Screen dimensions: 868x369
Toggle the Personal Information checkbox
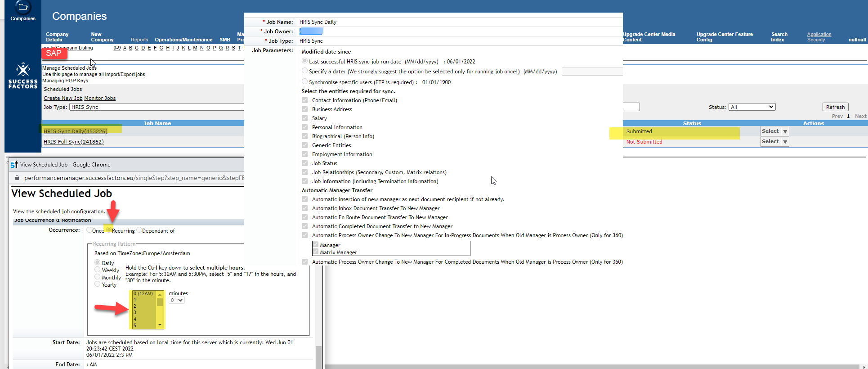coord(305,127)
